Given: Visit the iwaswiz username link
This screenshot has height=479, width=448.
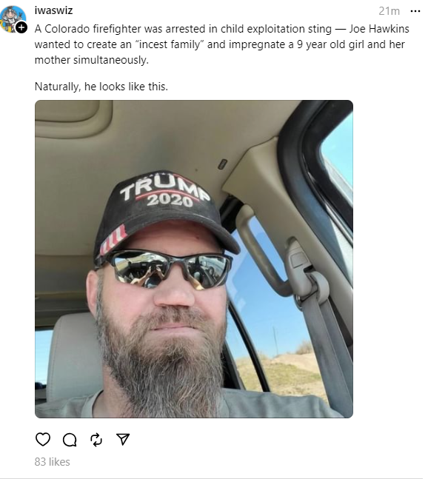Looking at the screenshot, I should point(53,10).
